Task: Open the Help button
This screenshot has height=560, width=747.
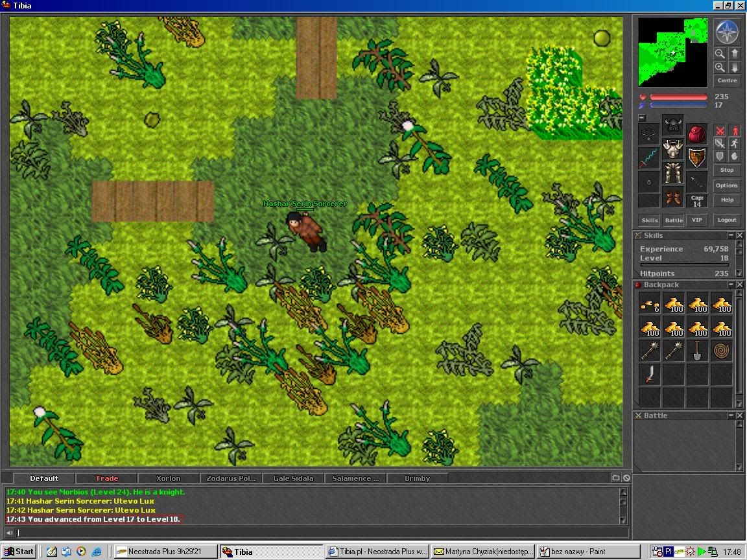Action: point(727,200)
